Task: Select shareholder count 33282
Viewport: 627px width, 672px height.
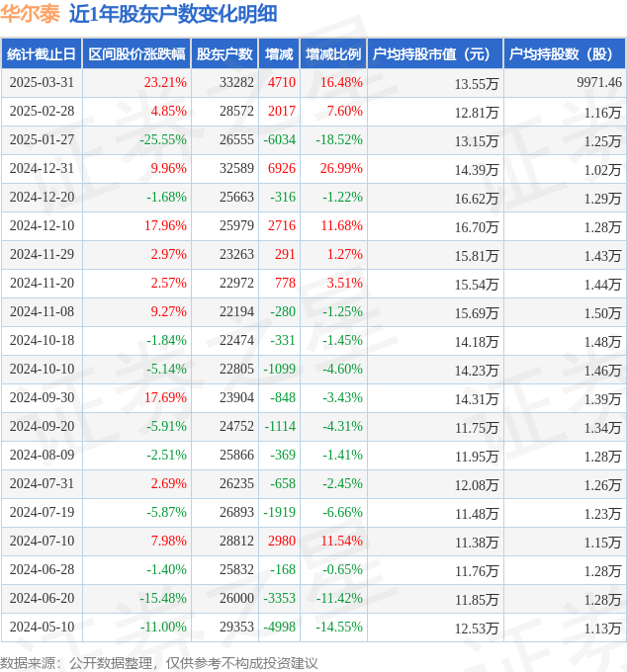Action: (236, 82)
